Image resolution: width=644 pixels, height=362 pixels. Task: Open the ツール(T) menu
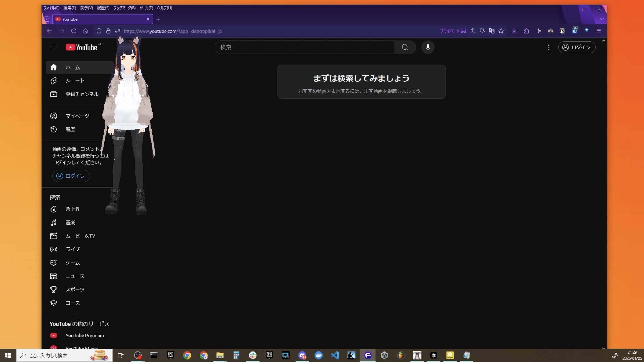pos(146,8)
